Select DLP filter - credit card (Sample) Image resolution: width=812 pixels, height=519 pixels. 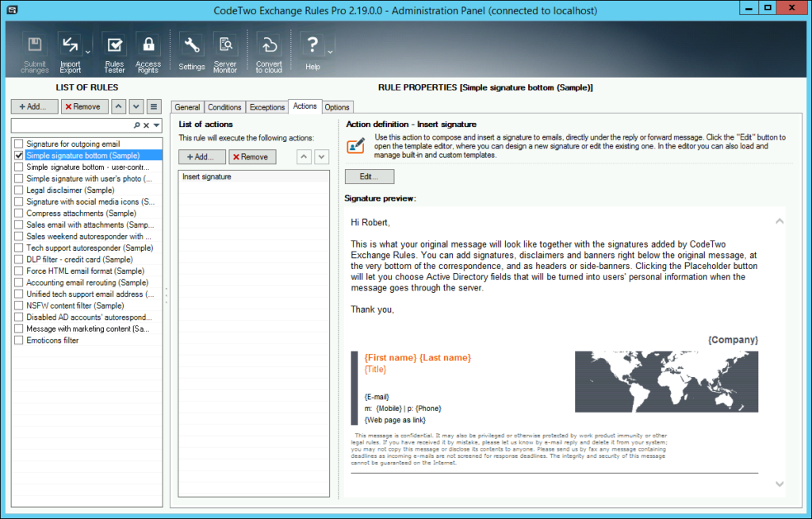point(80,259)
